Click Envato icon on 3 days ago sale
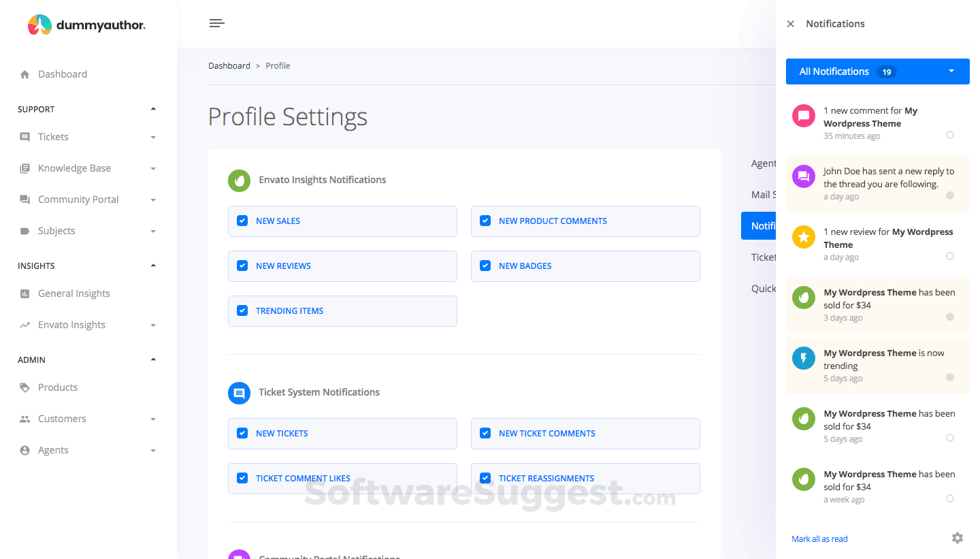This screenshot has width=980, height=559. coord(804,298)
